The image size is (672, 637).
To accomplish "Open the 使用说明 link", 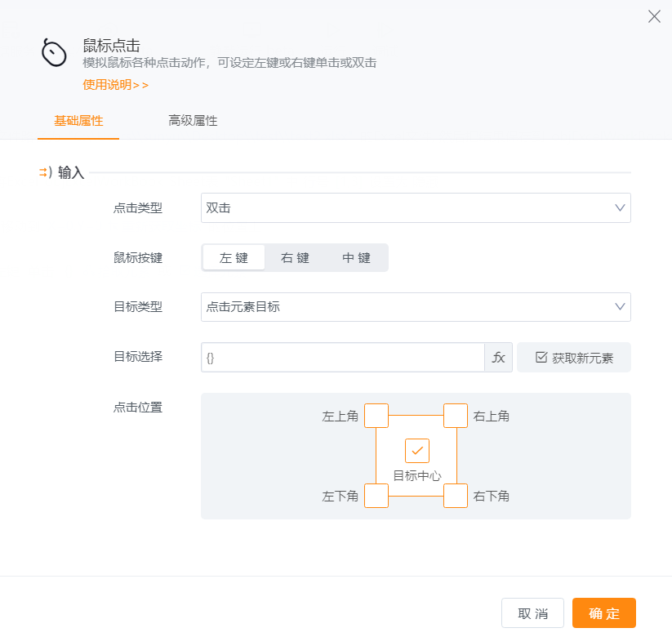I will 115,84.
